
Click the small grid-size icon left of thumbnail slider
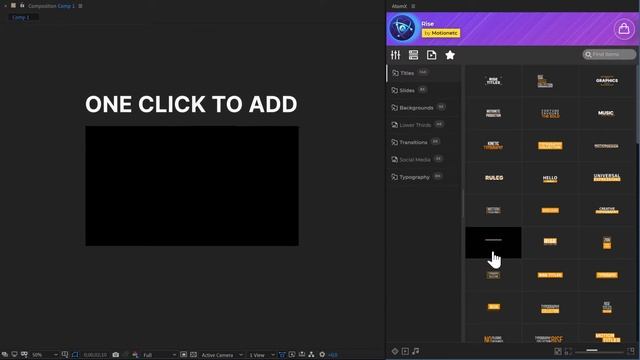click(x=558, y=351)
